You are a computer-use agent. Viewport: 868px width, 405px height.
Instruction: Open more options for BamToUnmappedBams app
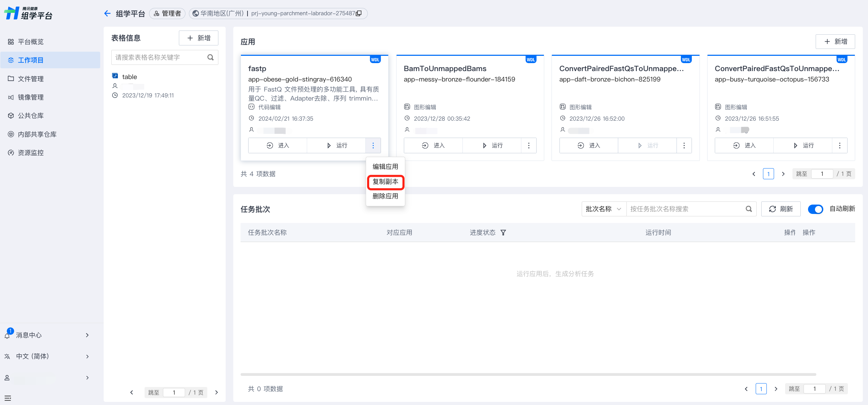[x=529, y=146]
